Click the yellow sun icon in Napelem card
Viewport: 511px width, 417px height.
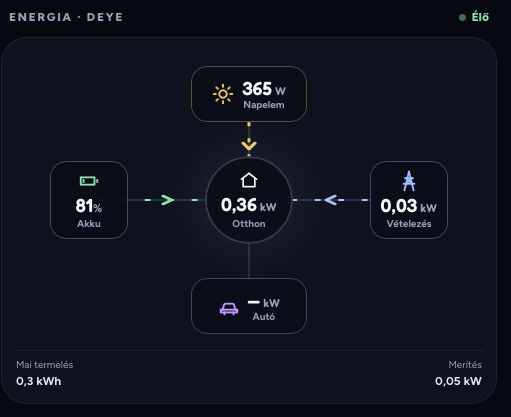click(223, 94)
